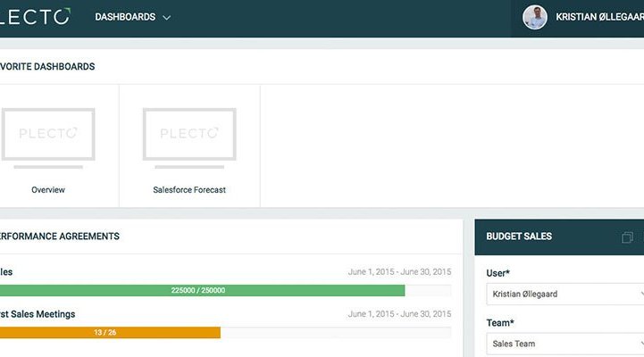Open the Dashboards menu
This screenshot has width=644, height=357.
tap(125, 17)
